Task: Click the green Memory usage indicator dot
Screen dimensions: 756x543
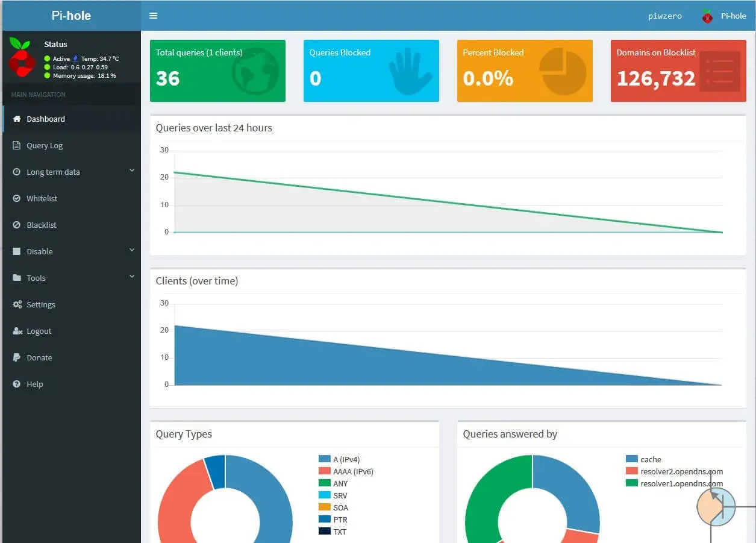Action: pyautogui.click(x=48, y=75)
